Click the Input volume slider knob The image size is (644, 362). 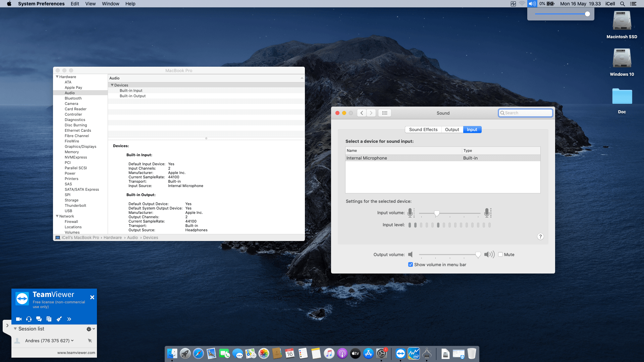(x=437, y=213)
